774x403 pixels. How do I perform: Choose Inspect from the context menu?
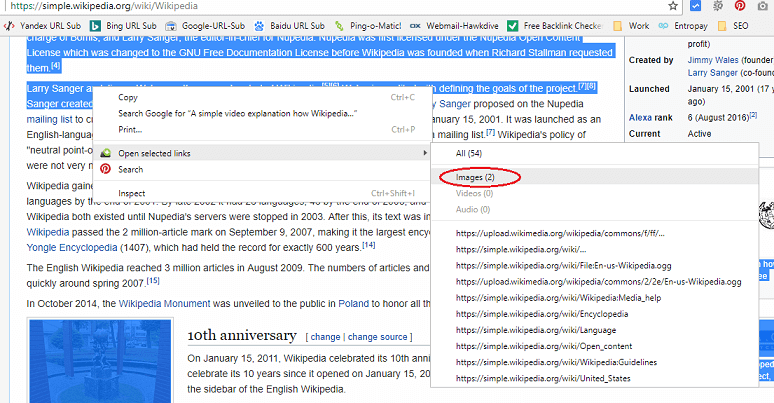point(132,193)
